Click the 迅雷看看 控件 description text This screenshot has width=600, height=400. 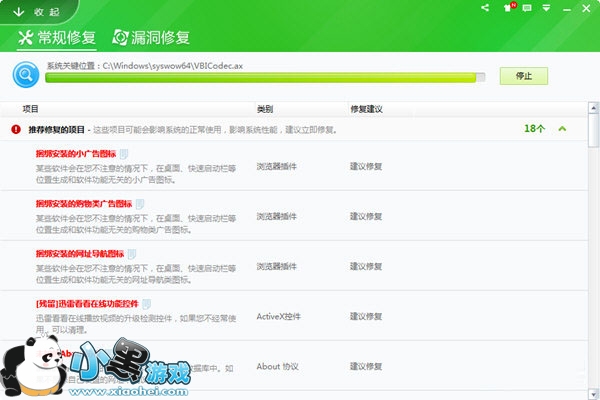tap(136, 324)
